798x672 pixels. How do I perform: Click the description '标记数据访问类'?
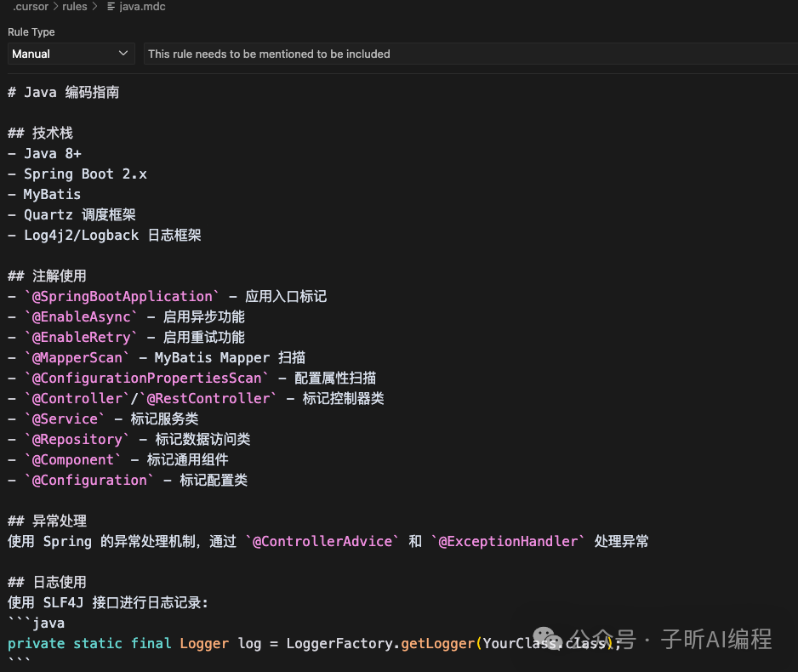(202, 439)
